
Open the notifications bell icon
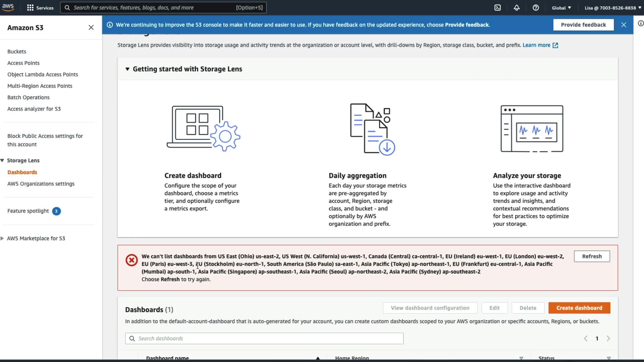(x=517, y=8)
